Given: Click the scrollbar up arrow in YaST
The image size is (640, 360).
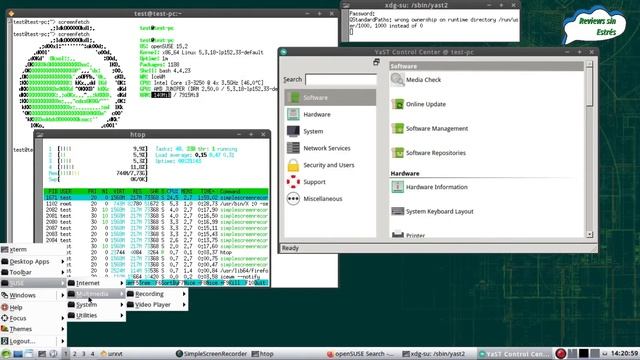Looking at the screenshot, I should pyautogui.click(x=589, y=64).
